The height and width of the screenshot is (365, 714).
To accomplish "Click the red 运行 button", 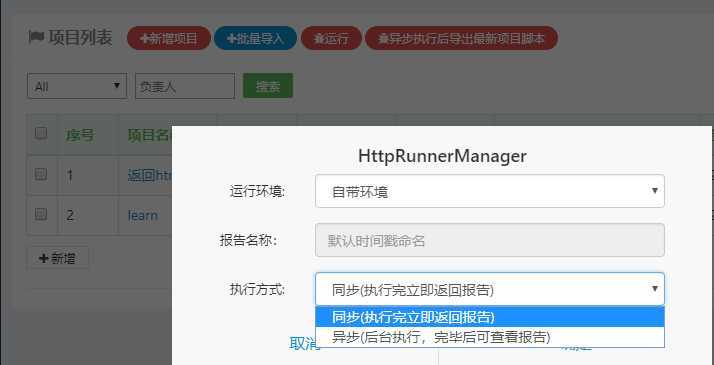I will point(332,38).
